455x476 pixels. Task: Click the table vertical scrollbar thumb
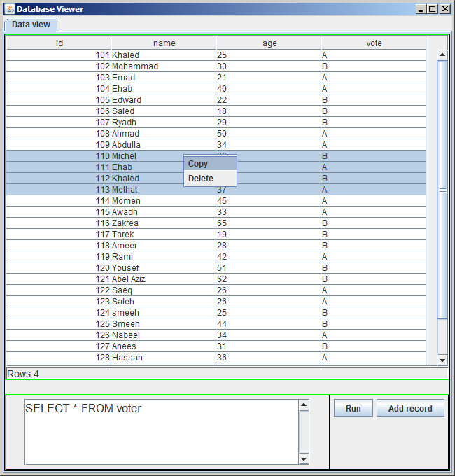(x=442, y=190)
